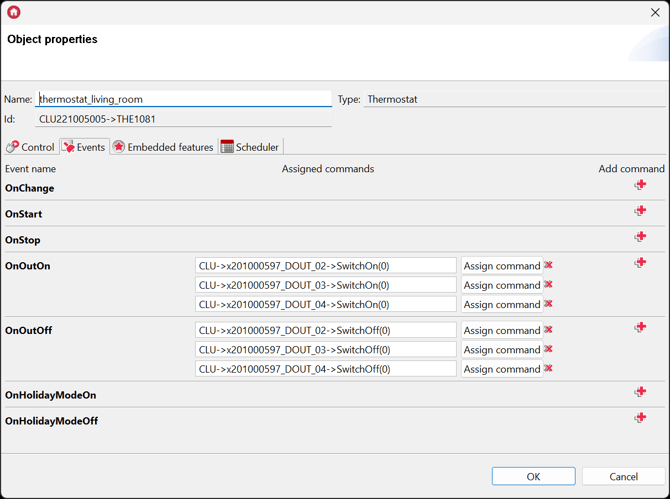
Task: Click the add command icon for OnStop
Action: 640,237
